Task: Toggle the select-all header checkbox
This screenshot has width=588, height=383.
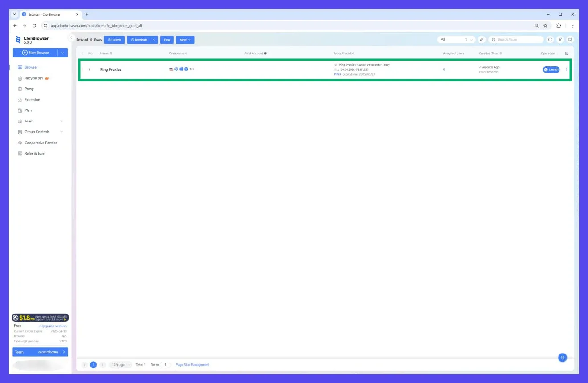Action: pyautogui.click(x=82, y=53)
